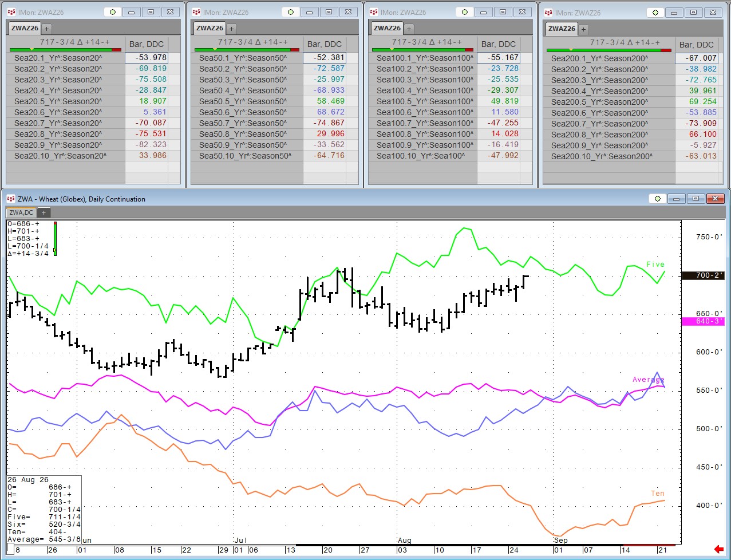The image size is (731, 560).
Task: Click the Bar, DDC column header in the Season50 window
Action: tap(325, 44)
